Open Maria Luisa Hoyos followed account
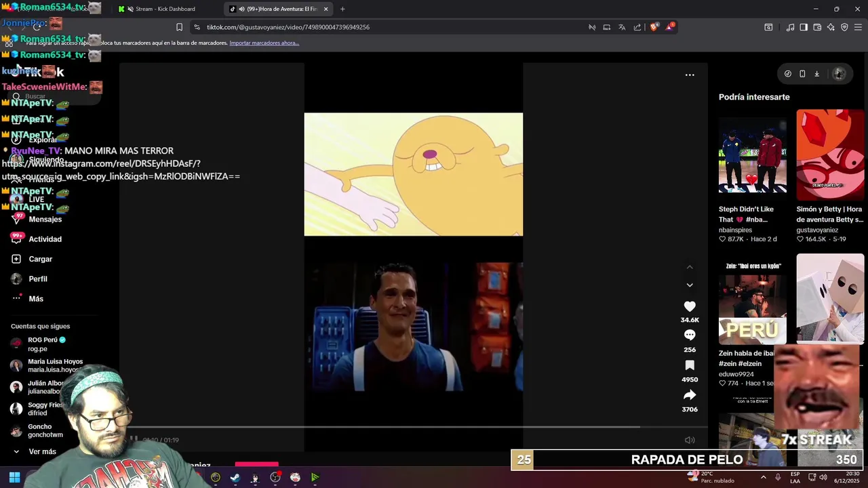 tap(47, 365)
